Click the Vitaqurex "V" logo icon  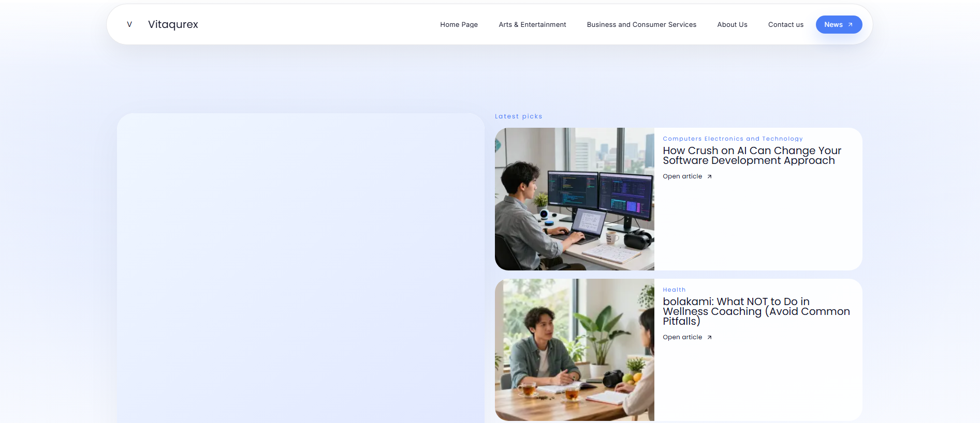[x=129, y=24]
